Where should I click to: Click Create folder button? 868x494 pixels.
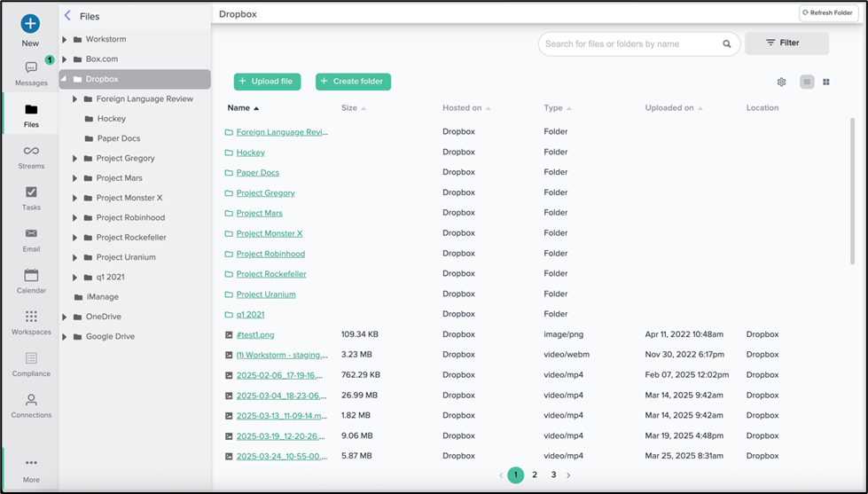353,82
